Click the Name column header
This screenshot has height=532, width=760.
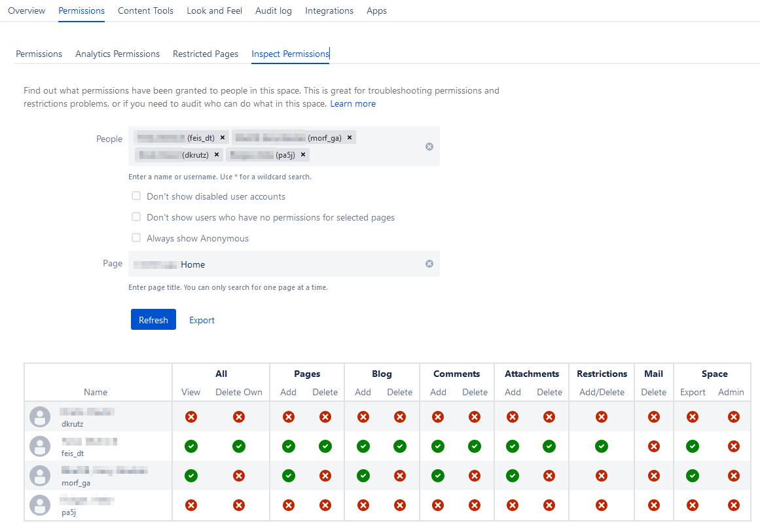click(x=96, y=392)
